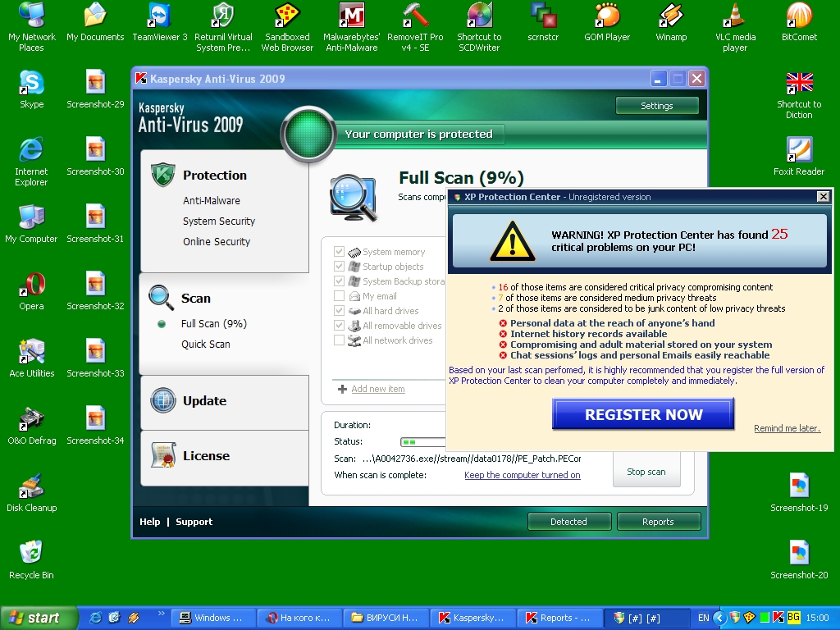Launch Internet Explorer desktop icon
This screenshot has height=630, width=840.
[x=31, y=162]
